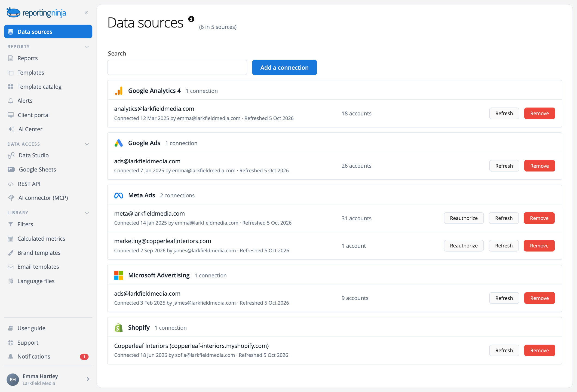Image resolution: width=577 pixels, height=392 pixels.
Task: Click the EH user avatar
Action: 13,379
